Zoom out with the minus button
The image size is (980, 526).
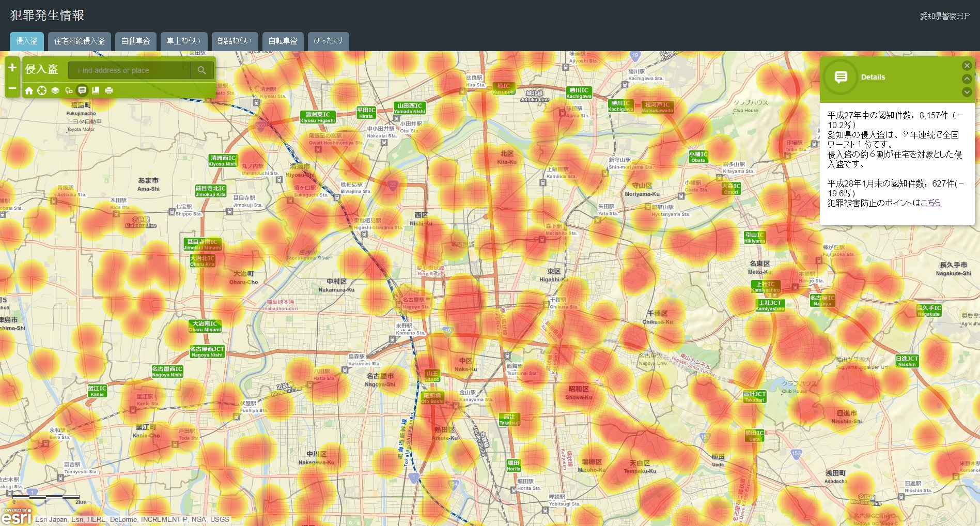point(12,88)
